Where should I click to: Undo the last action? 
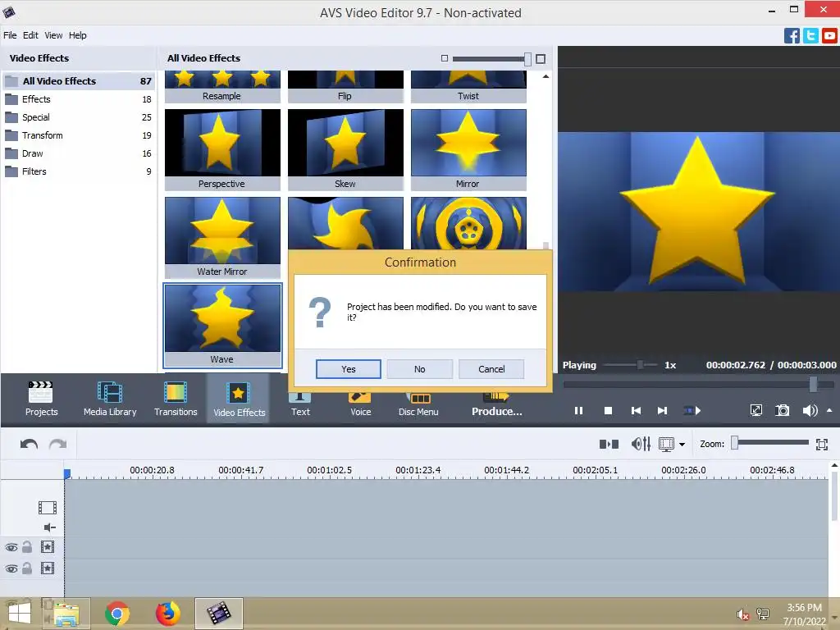(x=29, y=444)
